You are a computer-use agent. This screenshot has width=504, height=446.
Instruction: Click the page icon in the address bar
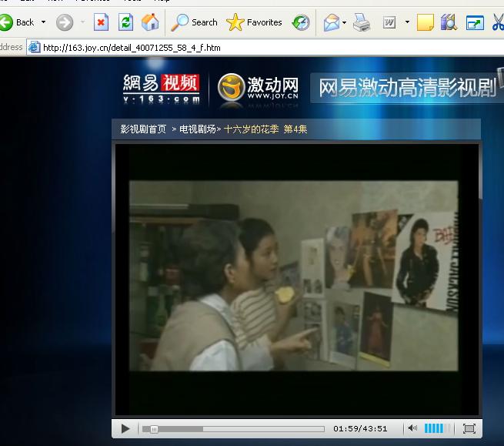[x=35, y=48]
